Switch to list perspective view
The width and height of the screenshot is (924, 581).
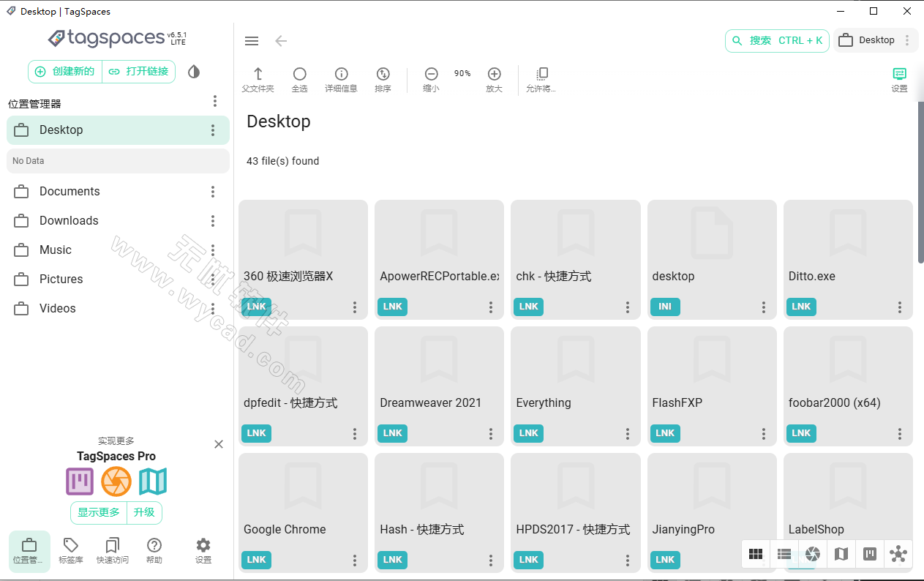pos(784,554)
